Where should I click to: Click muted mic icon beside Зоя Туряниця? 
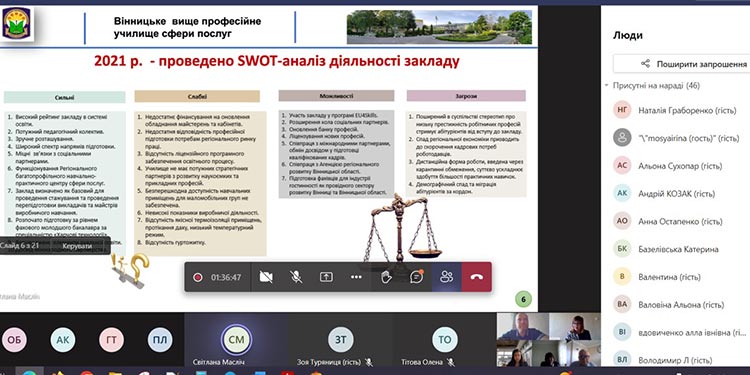tap(369, 362)
